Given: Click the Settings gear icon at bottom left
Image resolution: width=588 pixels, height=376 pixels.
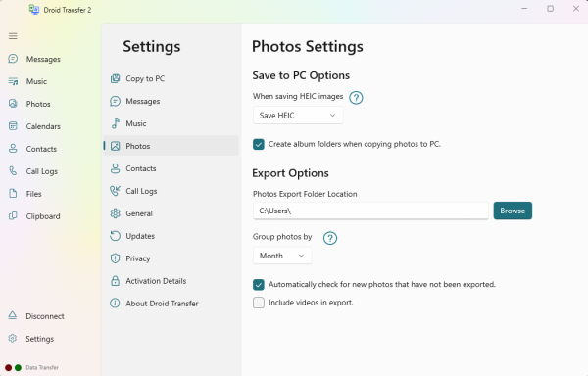Looking at the screenshot, I should point(13,338).
